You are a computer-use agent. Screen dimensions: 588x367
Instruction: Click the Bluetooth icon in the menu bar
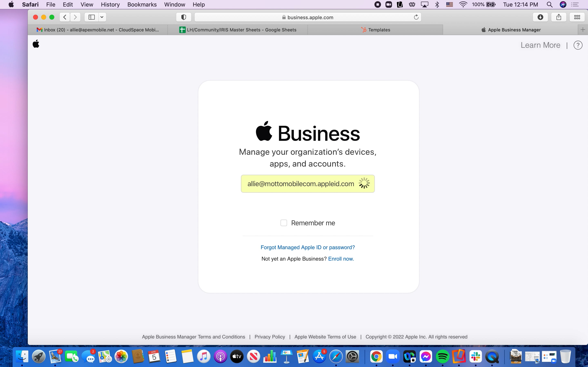437,4
